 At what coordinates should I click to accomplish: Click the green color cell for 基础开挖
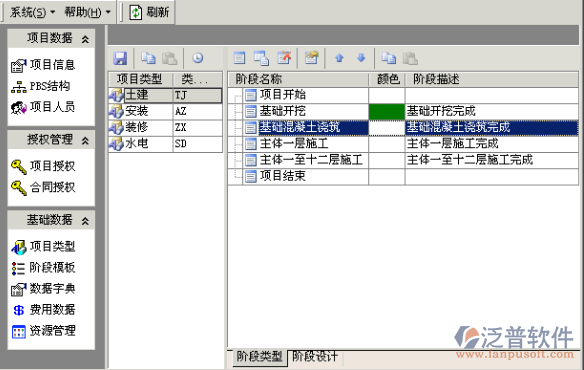(387, 111)
